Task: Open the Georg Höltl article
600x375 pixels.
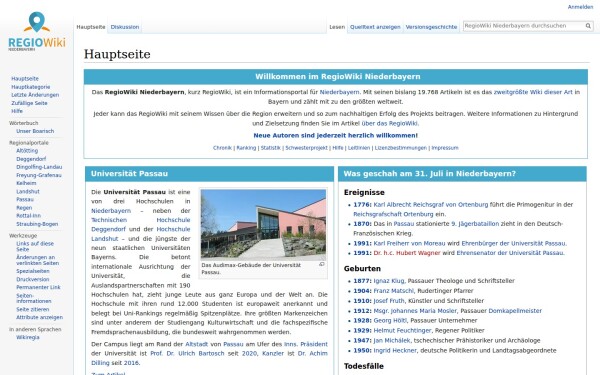Action: (390, 320)
